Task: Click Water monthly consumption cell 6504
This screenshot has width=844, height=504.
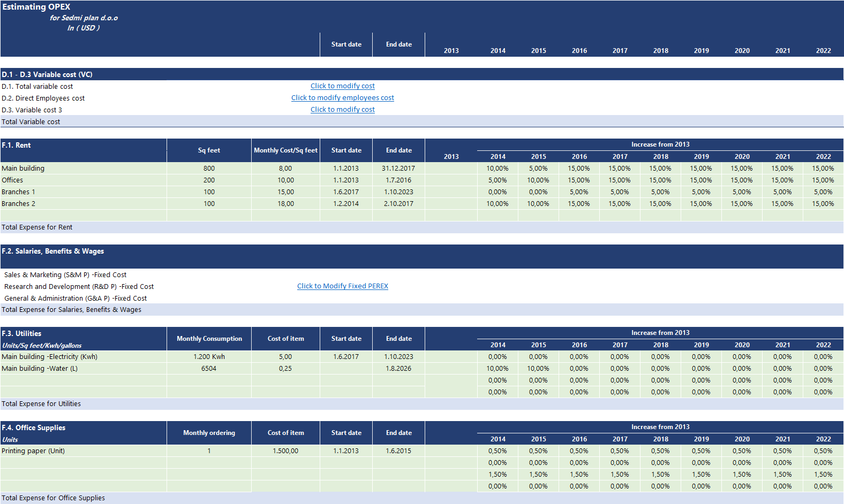Action: tap(209, 369)
